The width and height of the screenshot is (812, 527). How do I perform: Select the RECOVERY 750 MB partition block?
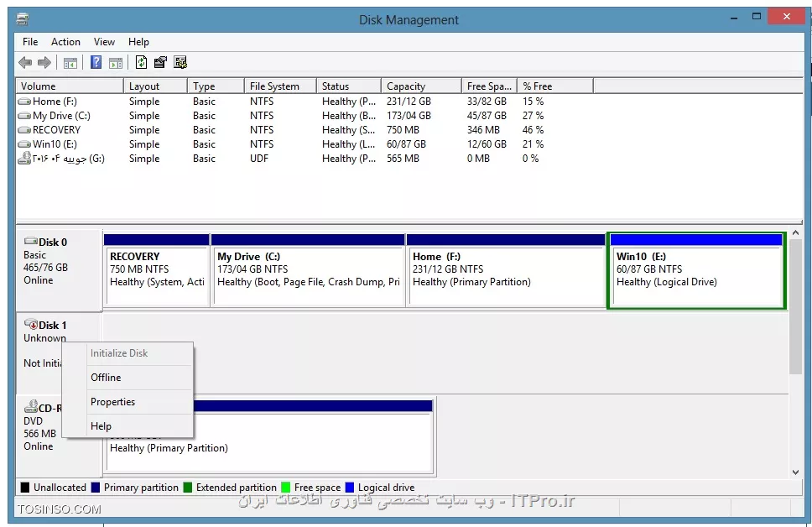point(157,270)
